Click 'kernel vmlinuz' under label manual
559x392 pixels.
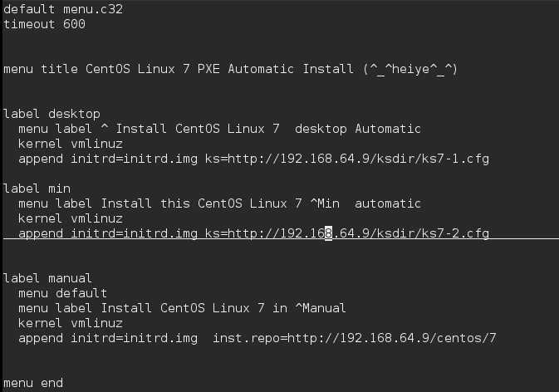[x=71, y=323]
